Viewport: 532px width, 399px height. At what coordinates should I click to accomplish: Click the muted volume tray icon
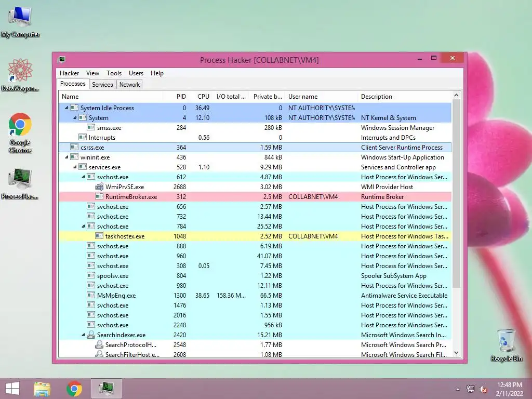[x=483, y=389]
